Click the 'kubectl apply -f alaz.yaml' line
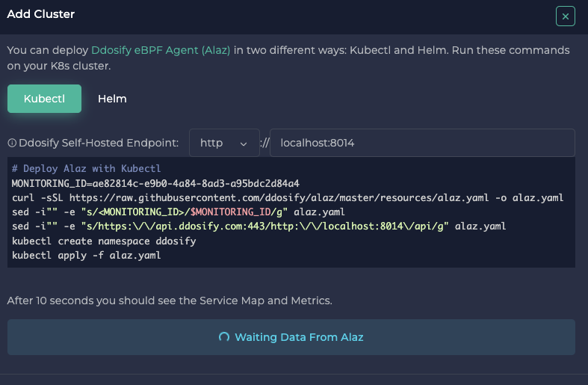Viewport: 588px width, 385px height. coord(86,256)
